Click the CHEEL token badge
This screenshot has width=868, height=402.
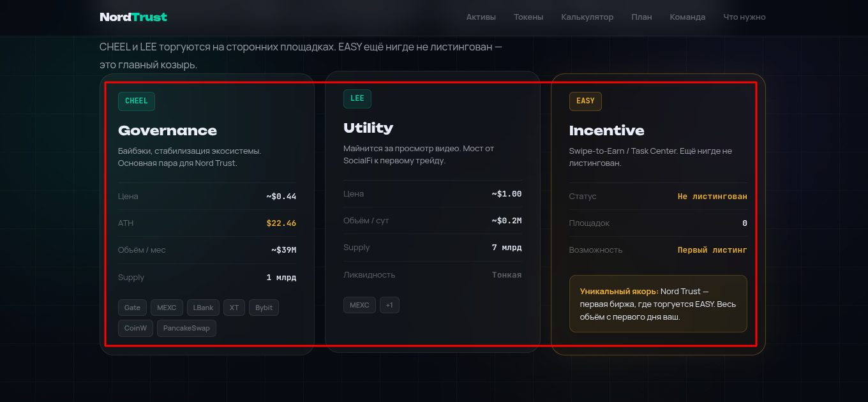point(137,101)
